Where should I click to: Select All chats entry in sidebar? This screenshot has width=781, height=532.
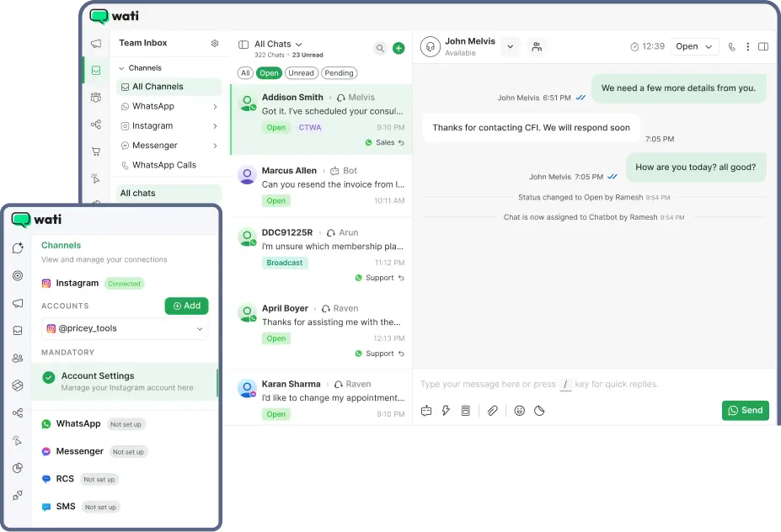(169, 193)
